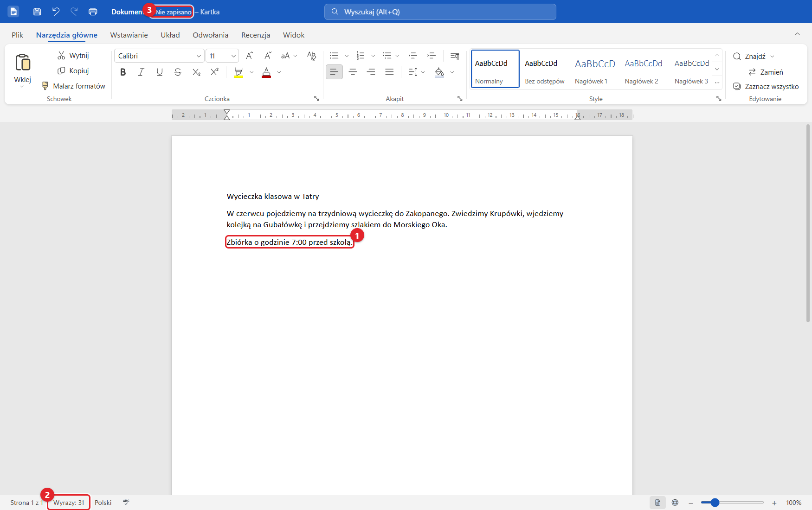Click the red font color button
812x510 pixels.
(x=266, y=72)
